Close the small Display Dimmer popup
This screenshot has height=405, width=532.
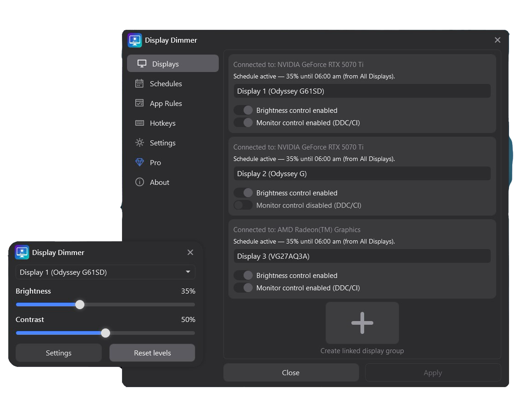pyautogui.click(x=190, y=252)
